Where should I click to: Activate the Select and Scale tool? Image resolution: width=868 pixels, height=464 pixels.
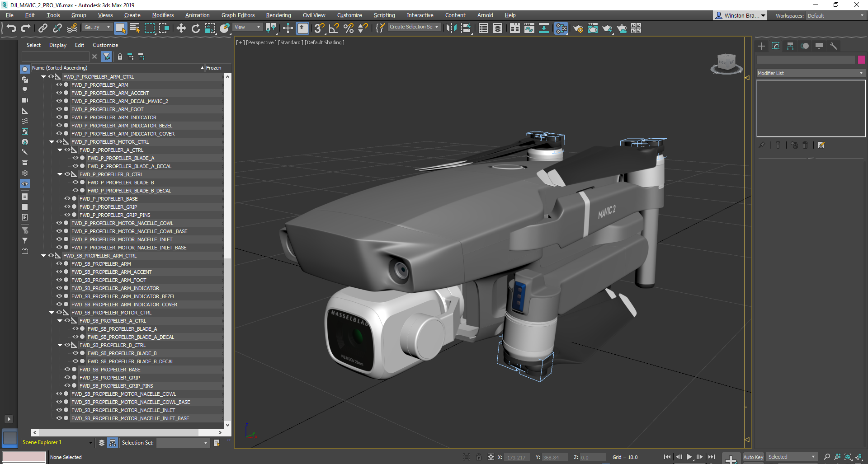click(x=210, y=28)
